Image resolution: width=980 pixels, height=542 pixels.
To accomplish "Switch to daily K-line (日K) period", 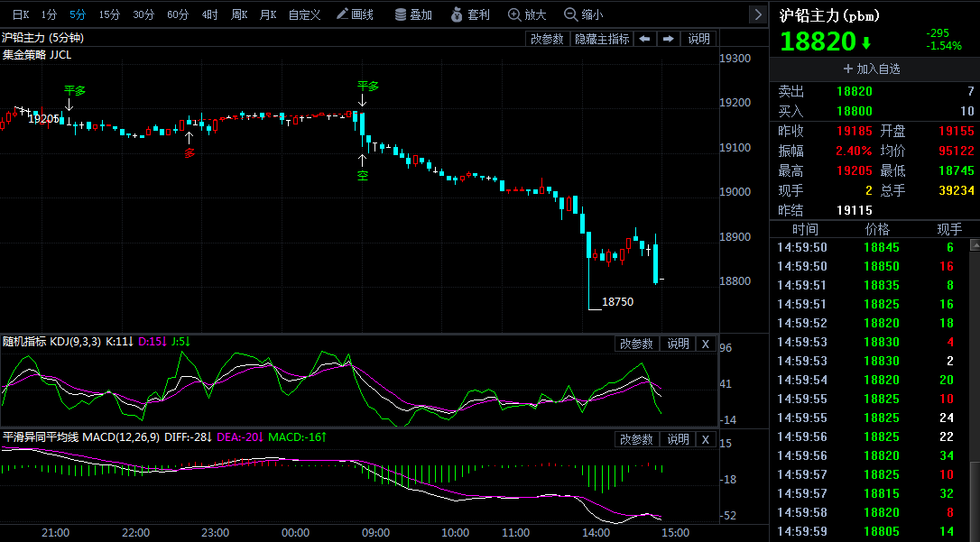I will point(21,14).
